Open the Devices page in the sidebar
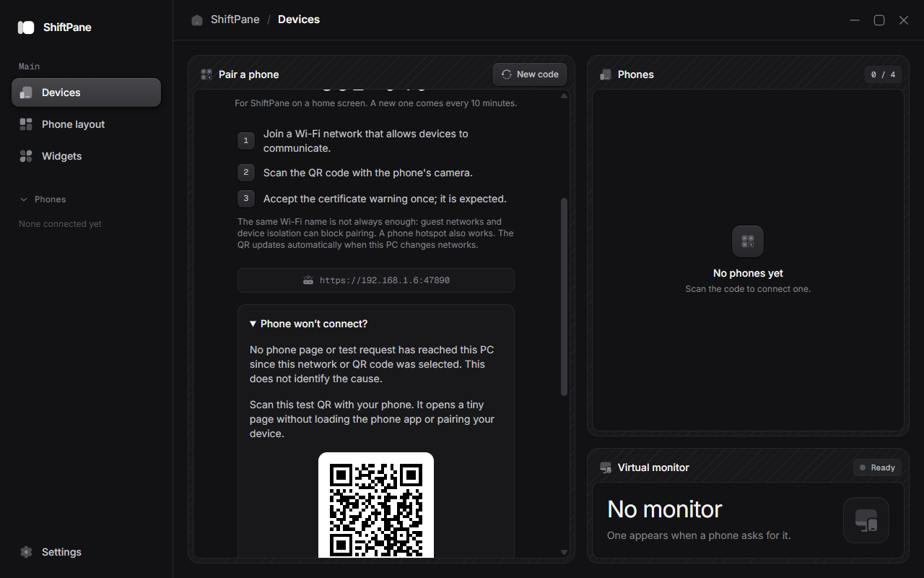This screenshot has width=924, height=578. 86,92
